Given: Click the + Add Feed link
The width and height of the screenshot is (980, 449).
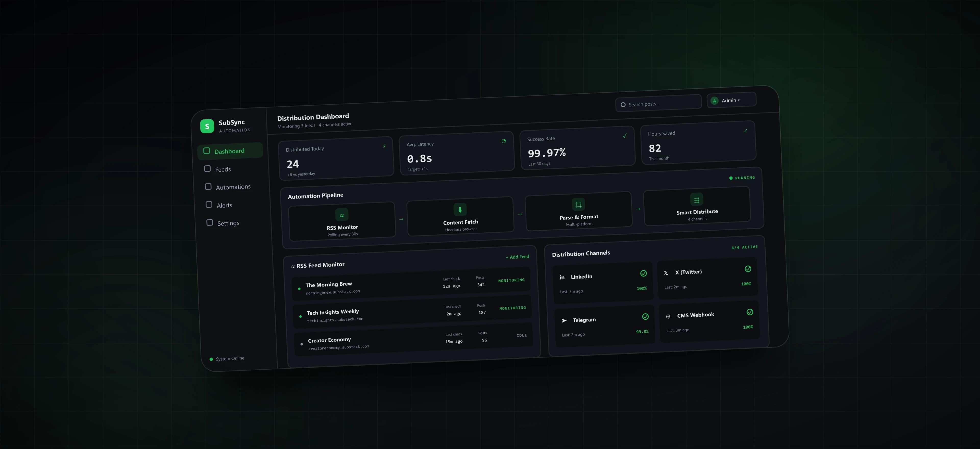Looking at the screenshot, I should coord(517,257).
